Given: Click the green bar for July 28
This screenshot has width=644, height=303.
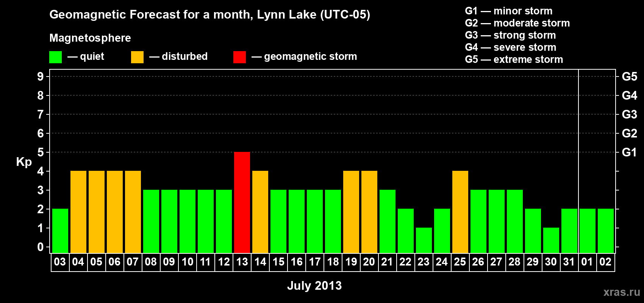Looking at the screenshot, I should coord(515,221).
